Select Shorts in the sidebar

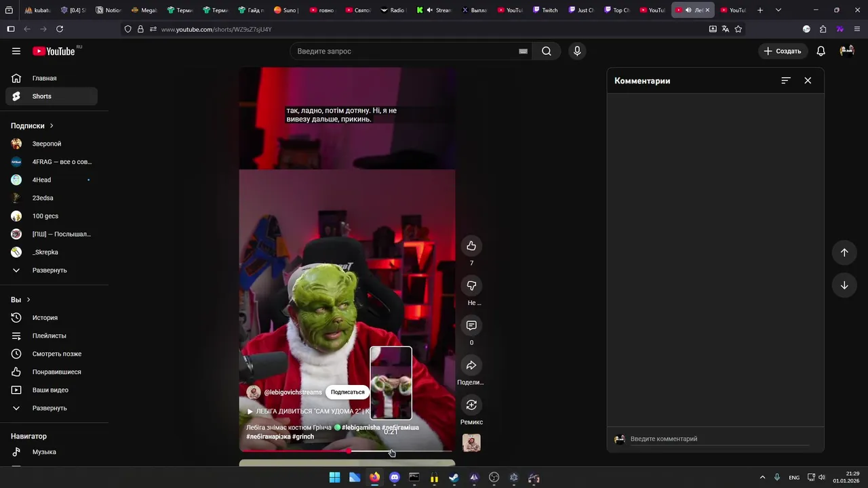pyautogui.click(x=52, y=96)
